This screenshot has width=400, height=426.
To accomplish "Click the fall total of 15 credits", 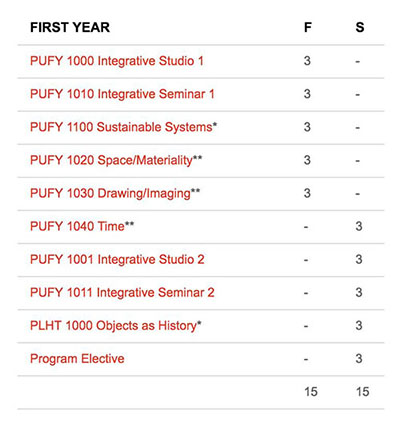I will tap(311, 392).
